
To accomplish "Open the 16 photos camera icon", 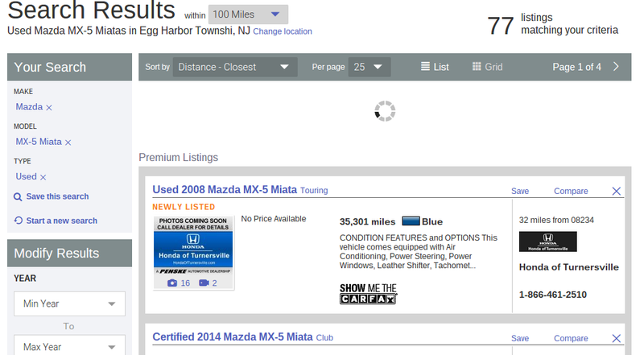I will coord(172,283).
